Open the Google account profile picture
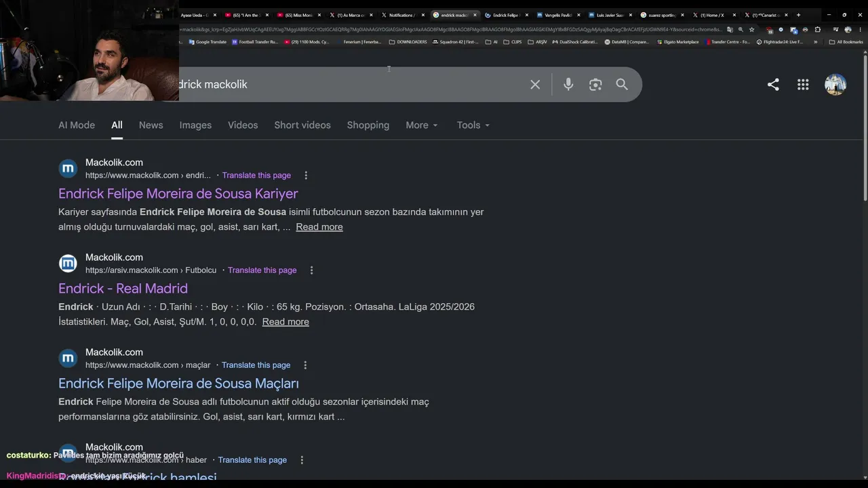868x488 pixels. click(x=835, y=85)
